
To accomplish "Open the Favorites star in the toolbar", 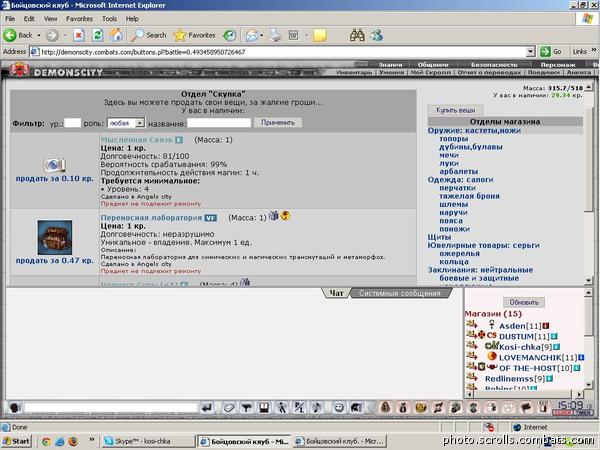I will pyautogui.click(x=194, y=35).
